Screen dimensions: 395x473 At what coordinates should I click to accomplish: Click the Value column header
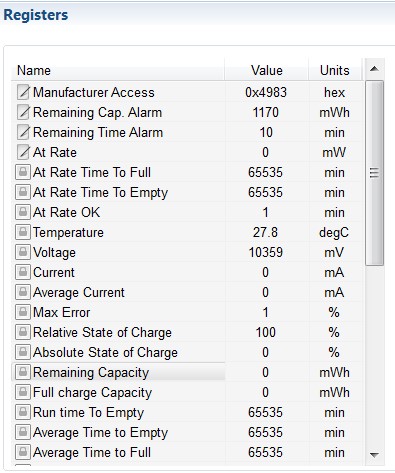pyautogui.click(x=266, y=70)
